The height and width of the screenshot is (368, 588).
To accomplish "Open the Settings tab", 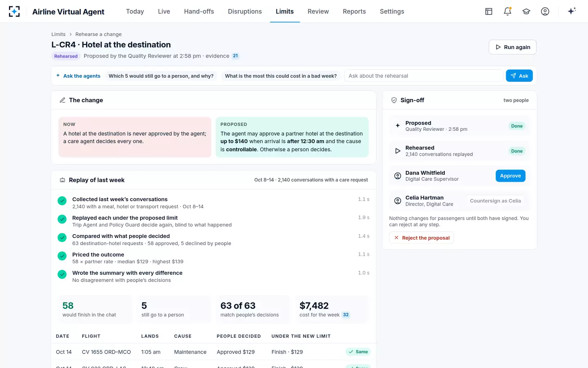I will click(x=392, y=11).
